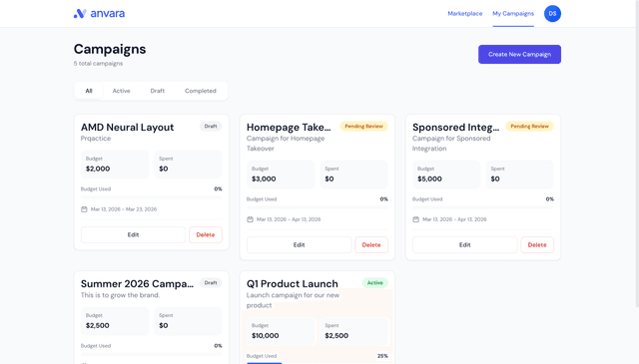Screen dimensions: 639x364
Task: Delete the Homepage Takeover campaign
Action: coord(371,245)
